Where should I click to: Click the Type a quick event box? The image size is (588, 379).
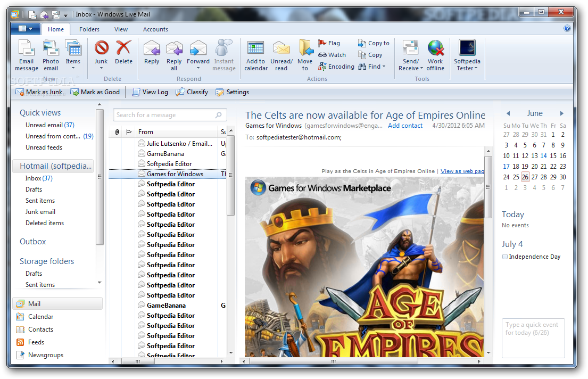533,337
